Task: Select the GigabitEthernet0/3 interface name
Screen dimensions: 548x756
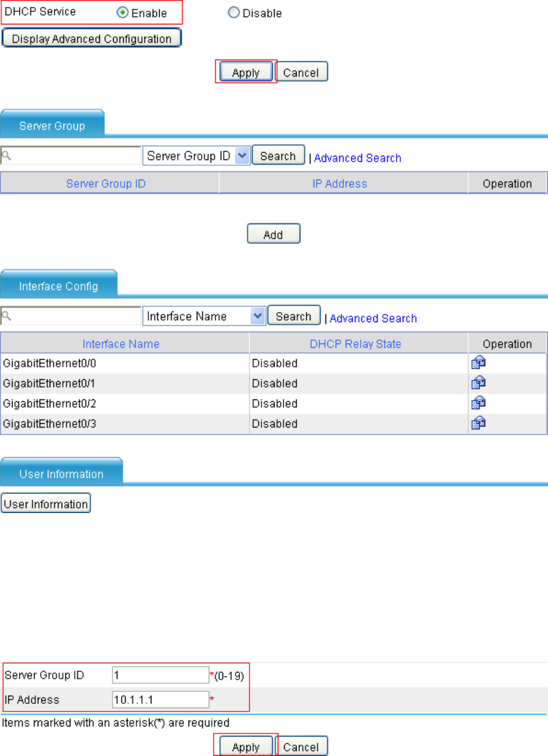Action: (x=49, y=423)
